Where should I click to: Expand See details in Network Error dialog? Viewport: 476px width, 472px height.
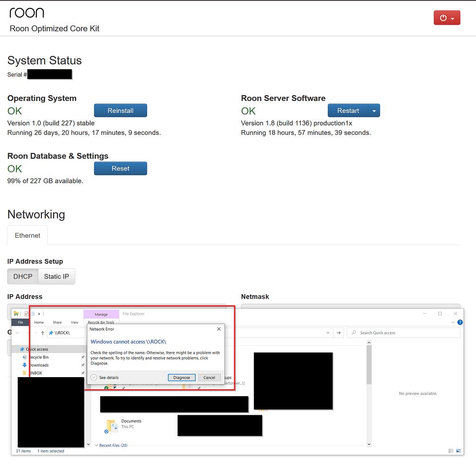(105, 378)
